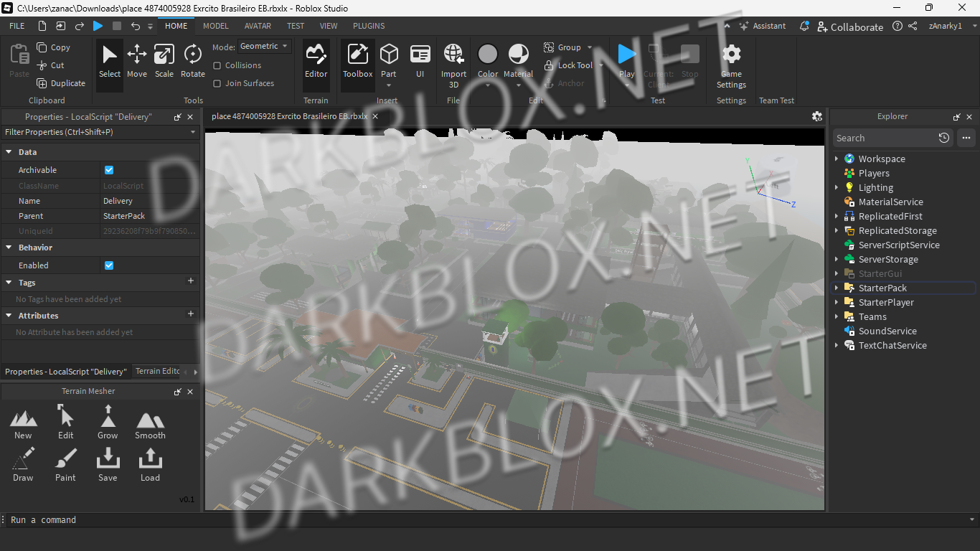Image resolution: width=980 pixels, height=551 pixels.
Task: Pick the Paint terrain tool
Action: tap(65, 466)
